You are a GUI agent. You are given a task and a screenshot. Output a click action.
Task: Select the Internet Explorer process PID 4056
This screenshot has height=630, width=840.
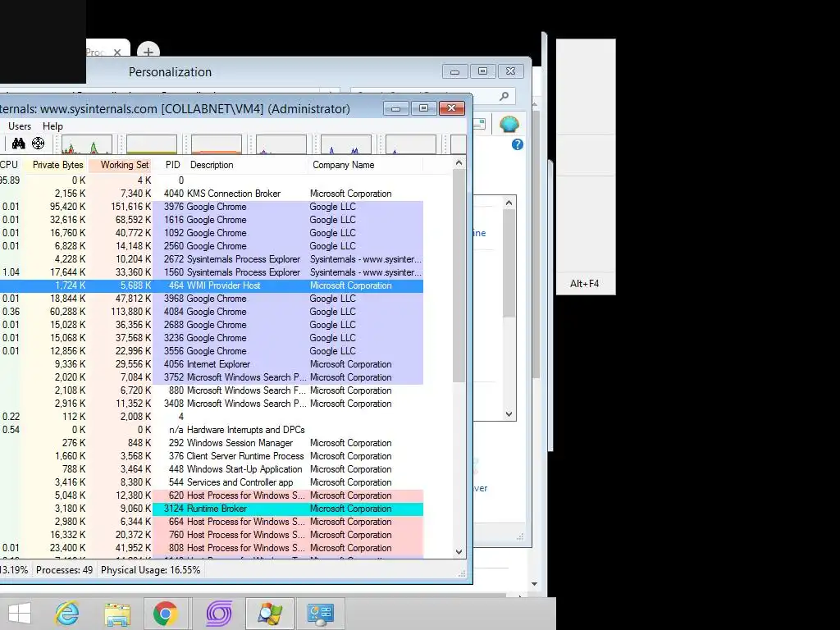pos(212,364)
